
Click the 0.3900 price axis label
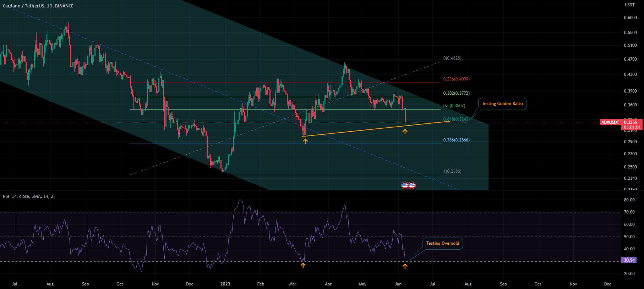630,91
